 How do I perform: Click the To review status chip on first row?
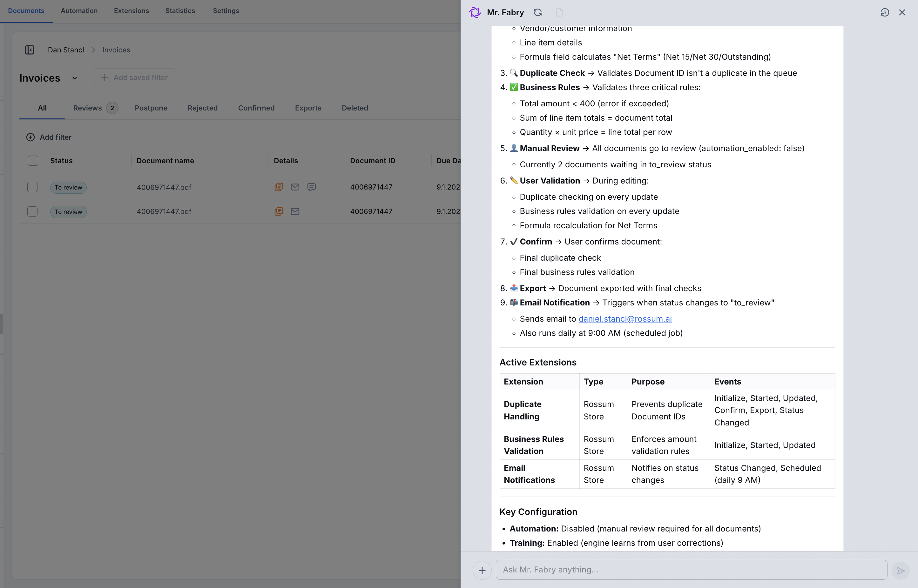tap(68, 187)
